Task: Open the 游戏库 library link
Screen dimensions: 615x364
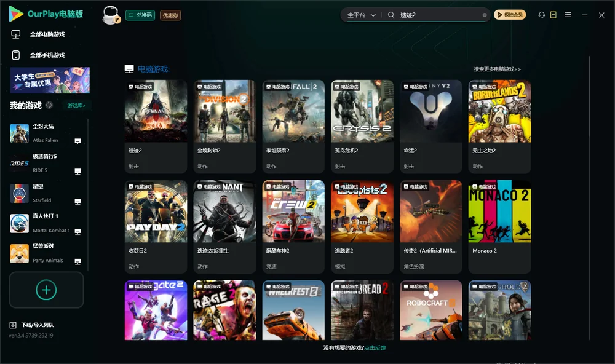Action: (x=76, y=105)
